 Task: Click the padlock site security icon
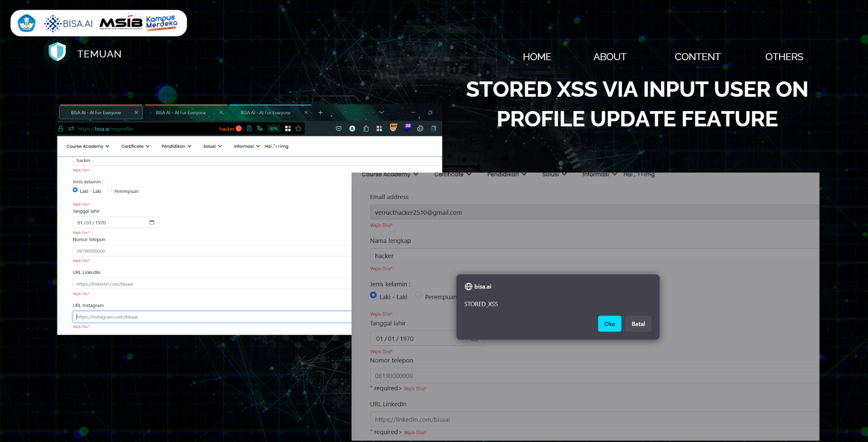[61, 129]
